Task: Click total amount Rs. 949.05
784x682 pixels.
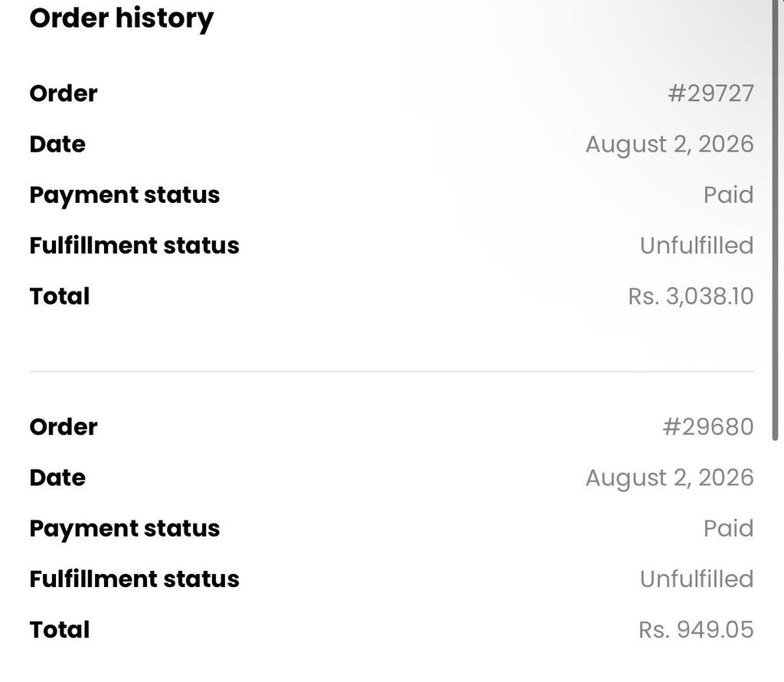Action: [696, 630]
